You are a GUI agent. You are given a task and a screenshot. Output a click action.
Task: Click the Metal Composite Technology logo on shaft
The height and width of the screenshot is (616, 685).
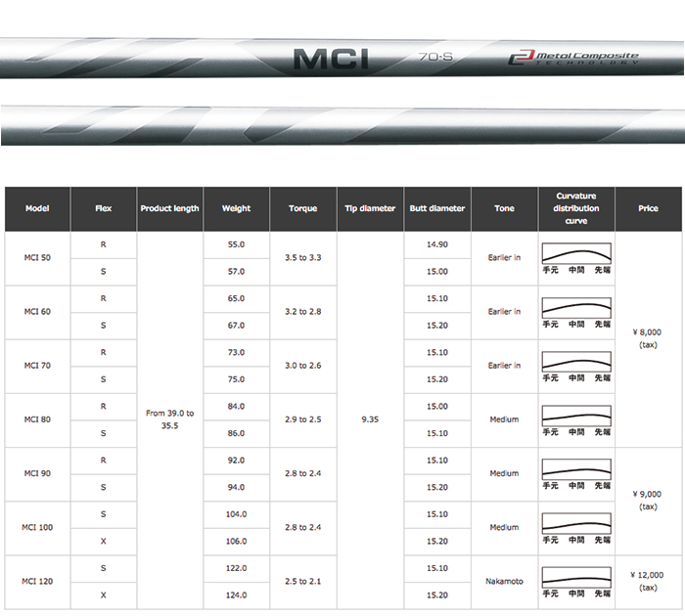tap(572, 59)
